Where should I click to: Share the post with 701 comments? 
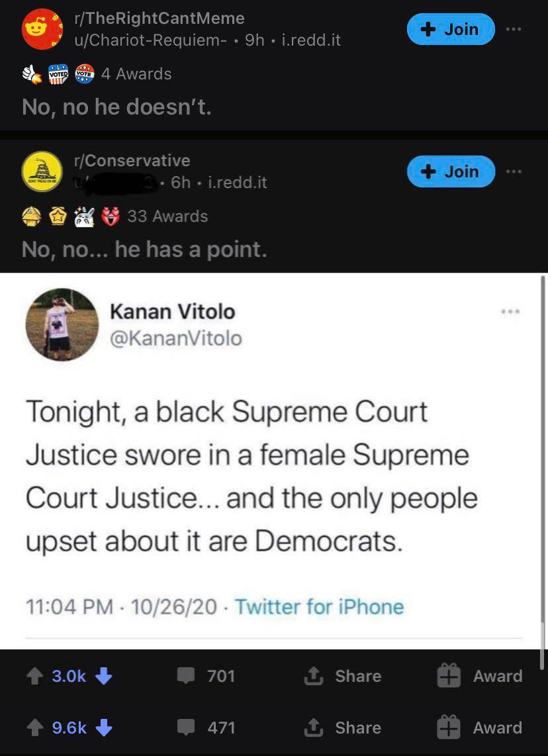(x=343, y=676)
